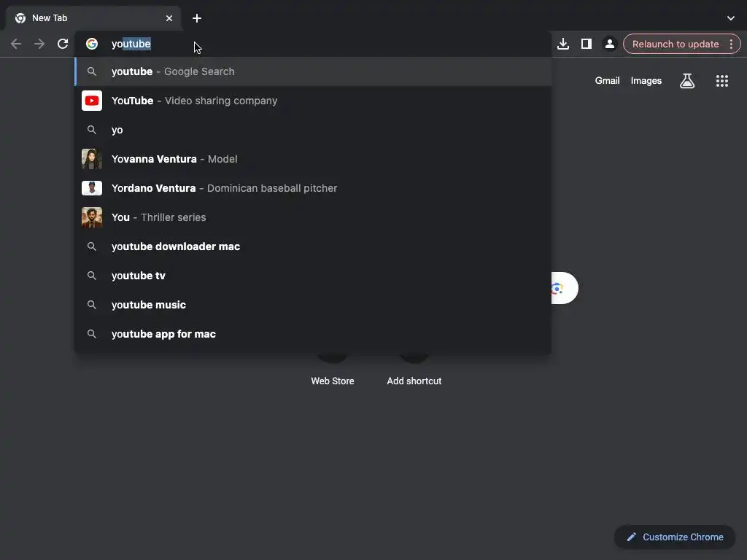Screen dimensions: 747x560
Task: Select 'youtube music' suggestion text
Action: (149, 305)
